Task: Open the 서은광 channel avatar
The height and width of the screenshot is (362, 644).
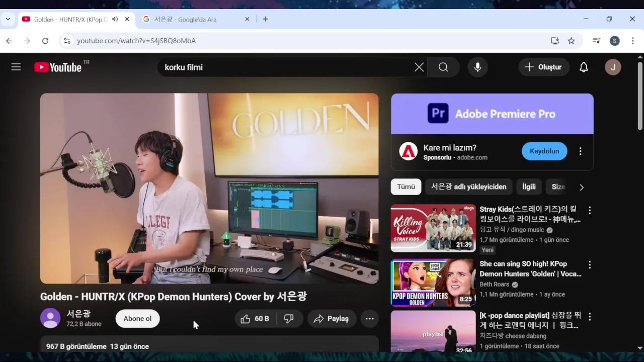Action: pos(50,318)
